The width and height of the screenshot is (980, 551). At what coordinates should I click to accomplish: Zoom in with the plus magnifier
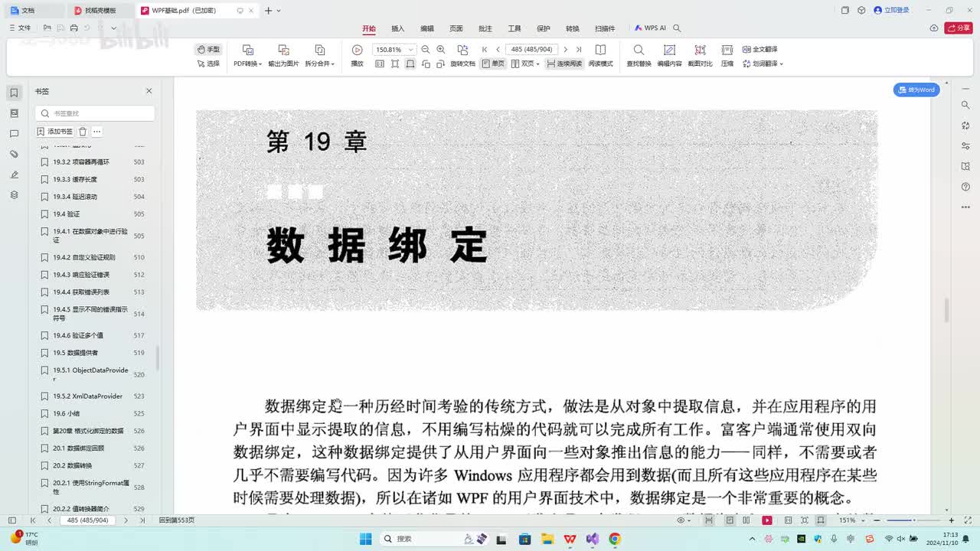click(441, 49)
